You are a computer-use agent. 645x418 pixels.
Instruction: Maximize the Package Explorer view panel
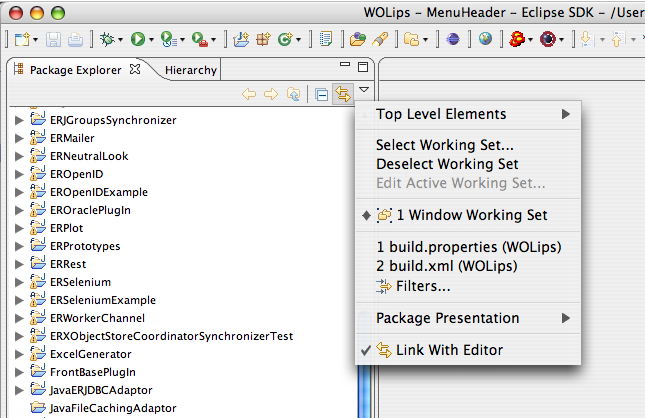(x=363, y=67)
